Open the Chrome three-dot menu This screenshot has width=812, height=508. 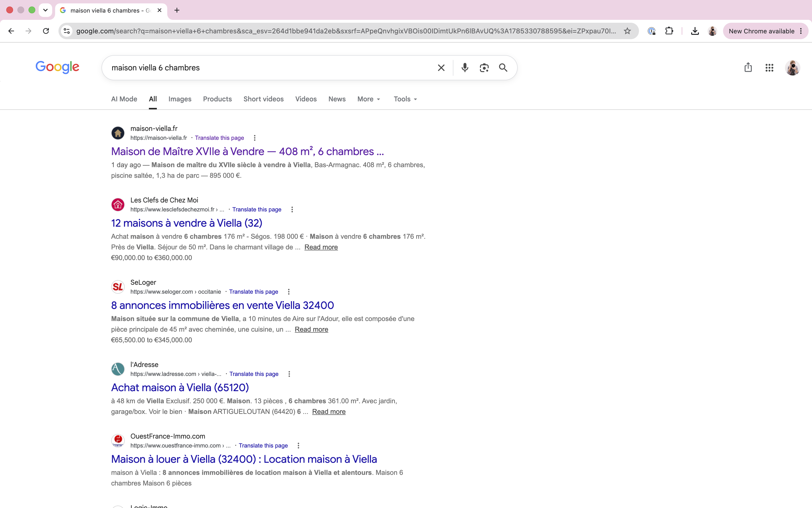tap(801, 31)
